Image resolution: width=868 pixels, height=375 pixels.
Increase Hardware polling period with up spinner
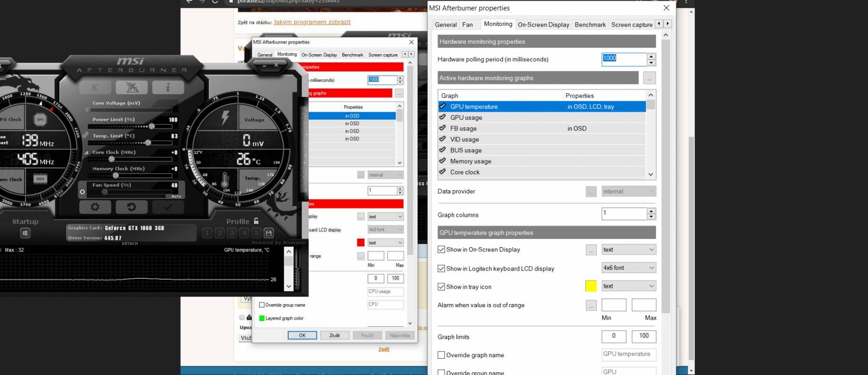pyautogui.click(x=652, y=56)
